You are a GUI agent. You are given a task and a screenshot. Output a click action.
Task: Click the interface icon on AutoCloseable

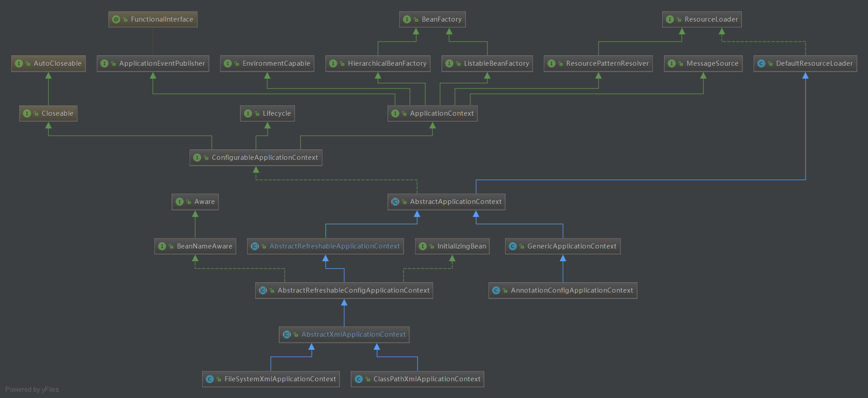19,63
